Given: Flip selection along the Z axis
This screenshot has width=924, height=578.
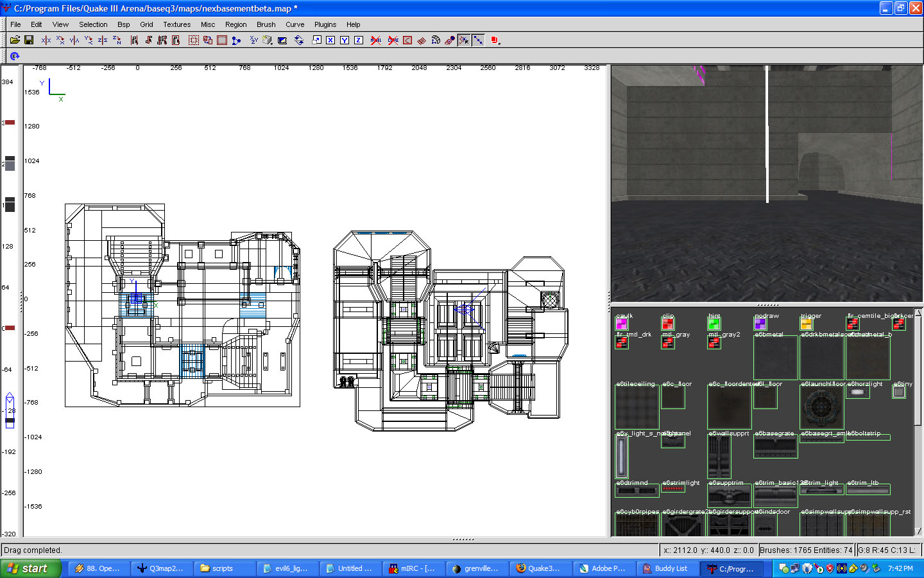Looking at the screenshot, I should coord(103,40).
